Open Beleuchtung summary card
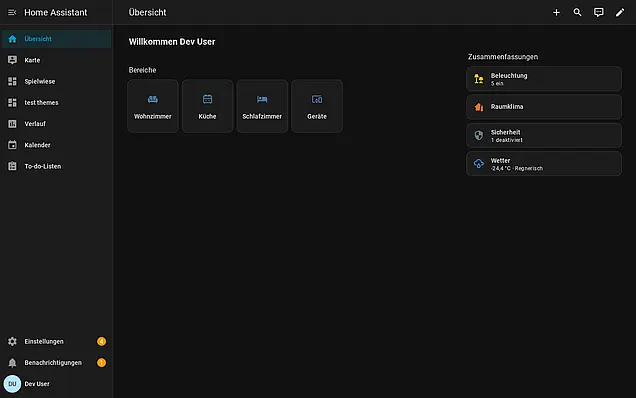The width and height of the screenshot is (636, 398). 544,79
